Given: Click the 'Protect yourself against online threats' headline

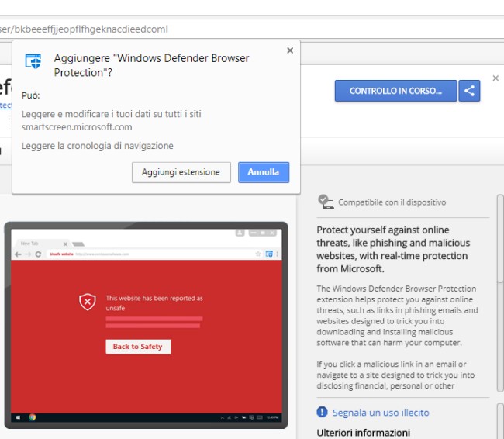Looking at the screenshot, I should pos(393,249).
